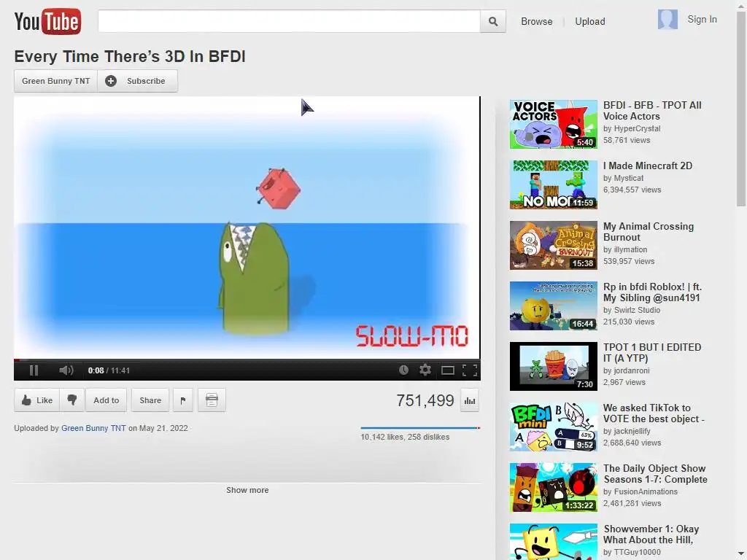
Task: Click 'by FusionAnimations' channel text
Action: pyautogui.click(x=640, y=491)
